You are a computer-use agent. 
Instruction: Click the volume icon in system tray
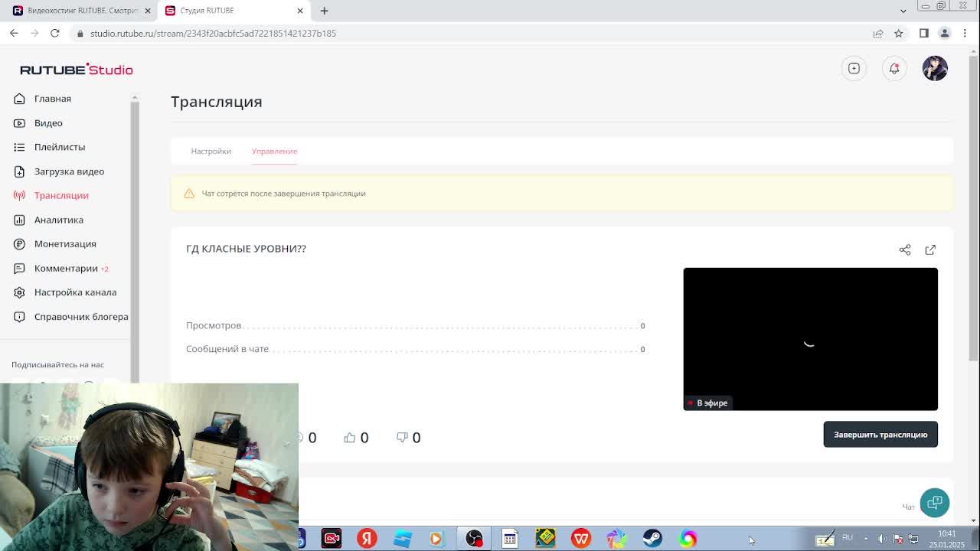click(x=882, y=539)
